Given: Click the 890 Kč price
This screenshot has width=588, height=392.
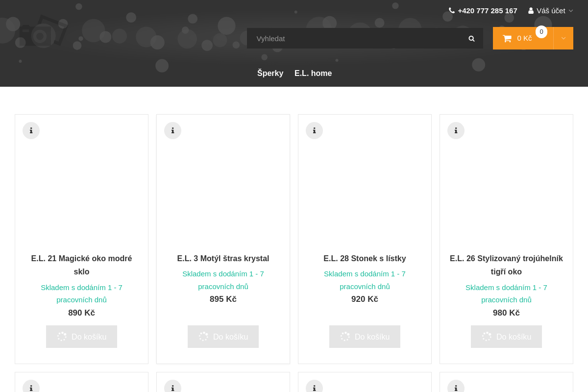Looking at the screenshot, I should coord(81,313).
